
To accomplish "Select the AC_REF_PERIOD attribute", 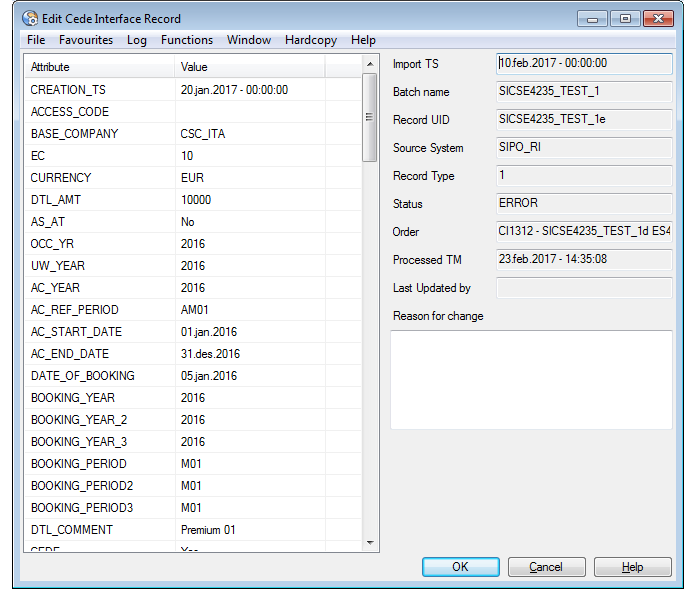I will (75, 309).
